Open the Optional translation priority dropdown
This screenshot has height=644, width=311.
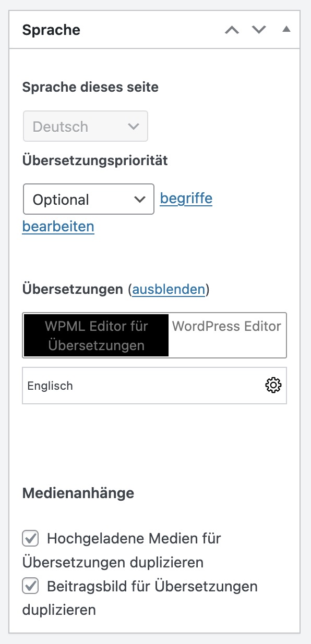click(x=89, y=199)
